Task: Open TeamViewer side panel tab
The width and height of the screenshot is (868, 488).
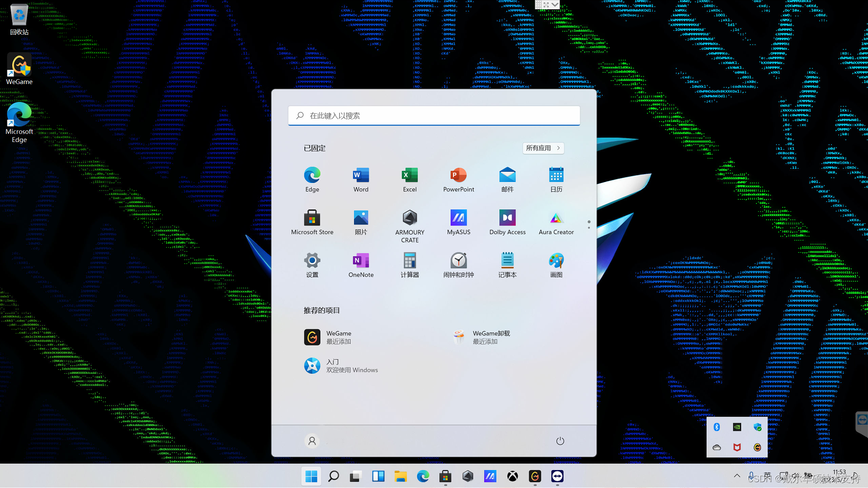Action: pos(862,424)
